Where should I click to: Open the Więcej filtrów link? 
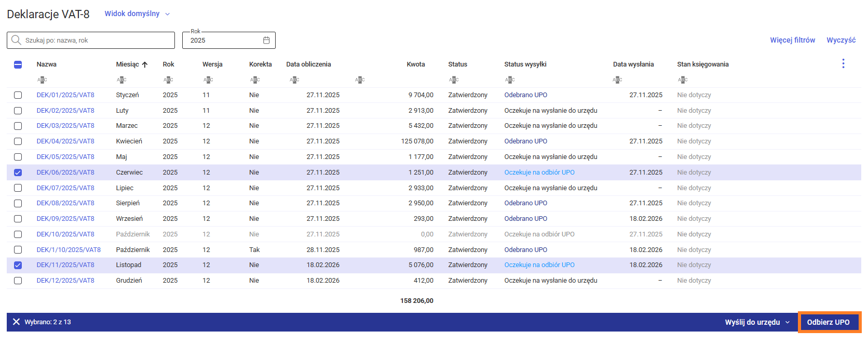tap(792, 40)
